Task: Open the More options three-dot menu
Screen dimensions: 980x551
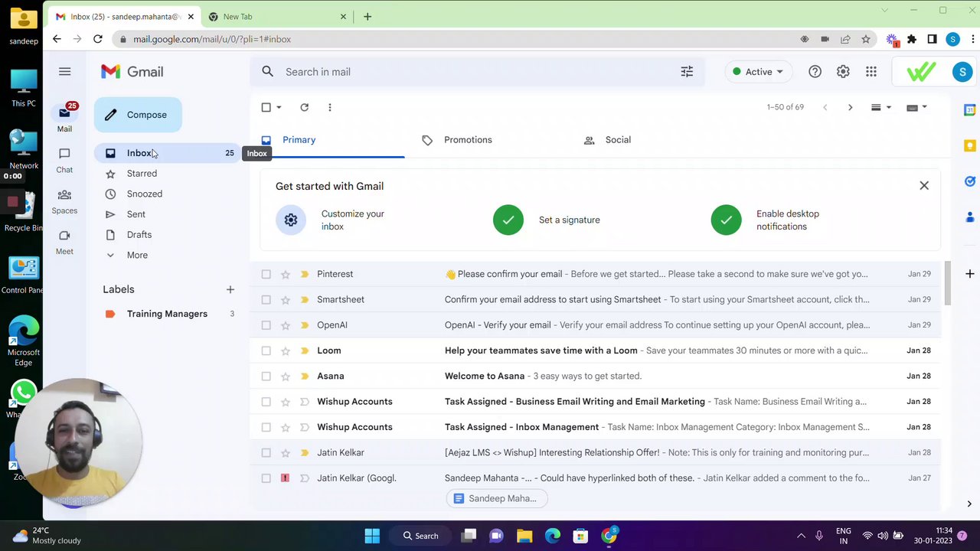Action: 330,108
